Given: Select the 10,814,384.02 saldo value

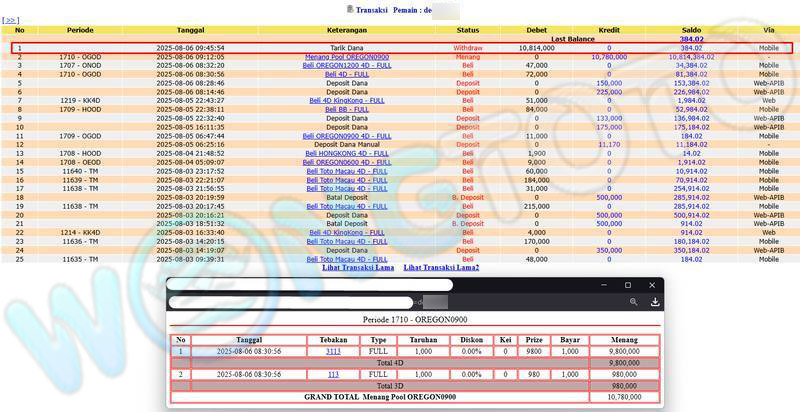Looking at the screenshot, I should pyautogui.click(x=692, y=57).
